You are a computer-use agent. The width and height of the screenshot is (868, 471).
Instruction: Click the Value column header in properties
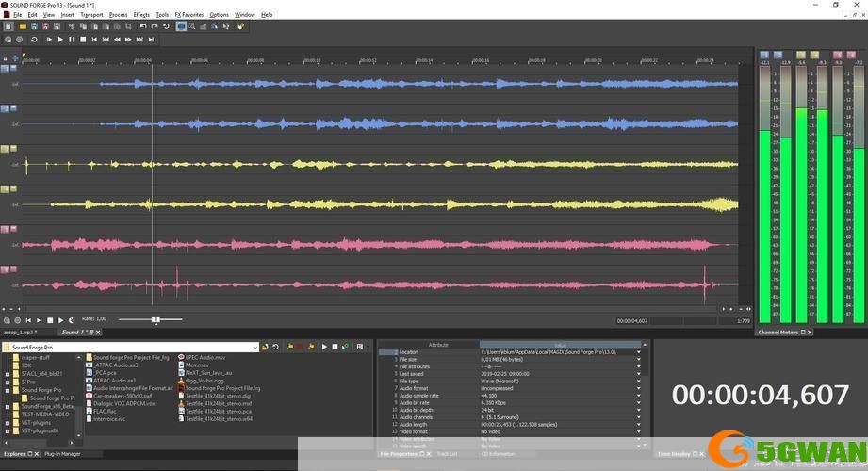point(560,345)
